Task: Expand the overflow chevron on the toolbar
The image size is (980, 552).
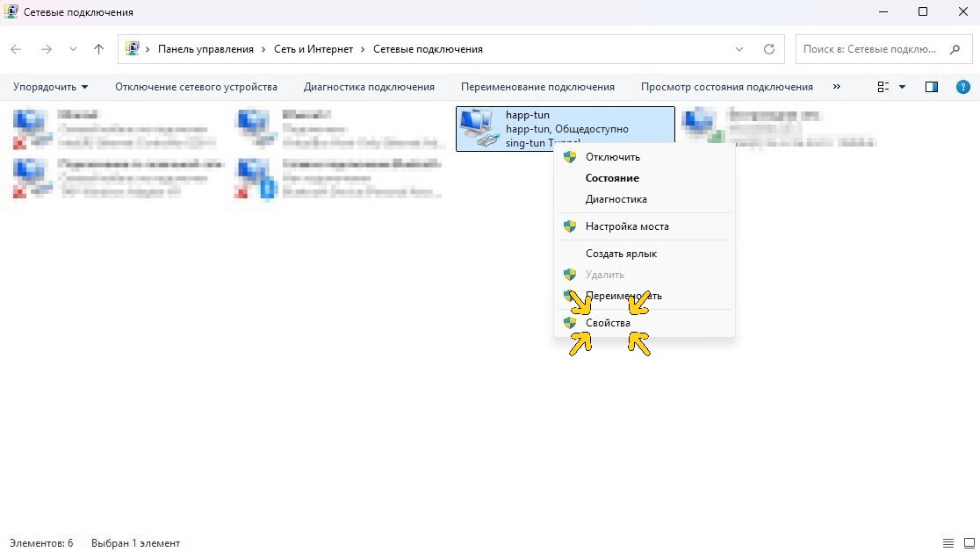Action: pyautogui.click(x=837, y=86)
